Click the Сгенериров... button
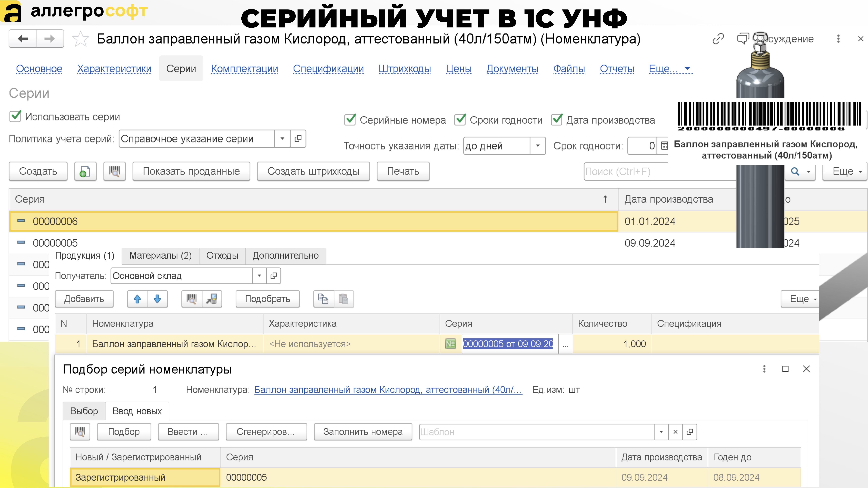 click(x=266, y=432)
